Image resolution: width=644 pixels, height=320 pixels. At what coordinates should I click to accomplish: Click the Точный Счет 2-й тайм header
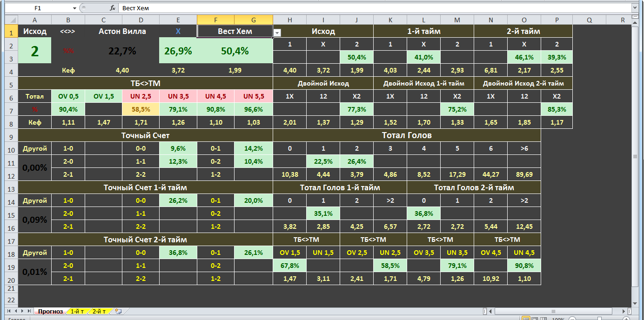click(x=145, y=240)
